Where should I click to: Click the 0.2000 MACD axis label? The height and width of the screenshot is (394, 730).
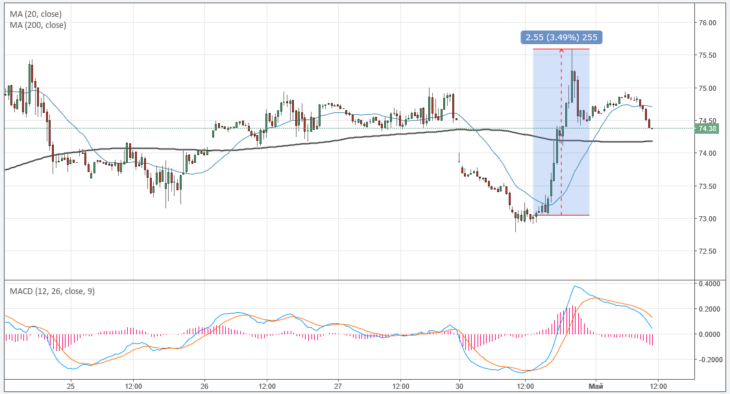tap(709, 309)
